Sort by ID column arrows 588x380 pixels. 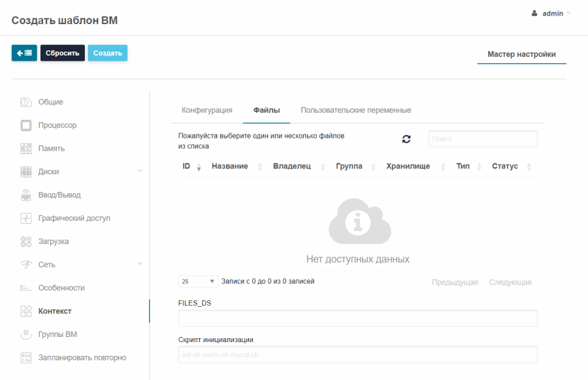pos(199,166)
